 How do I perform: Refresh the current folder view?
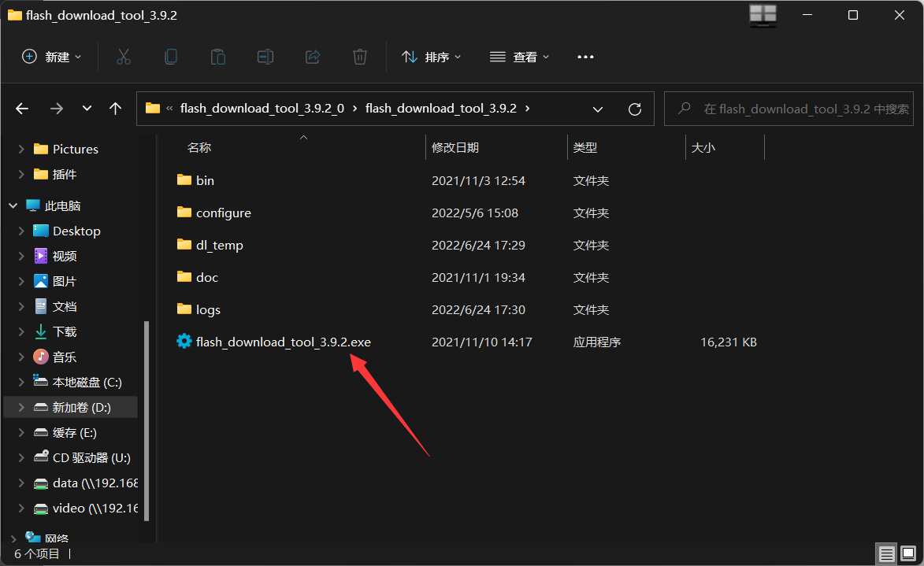(635, 109)
